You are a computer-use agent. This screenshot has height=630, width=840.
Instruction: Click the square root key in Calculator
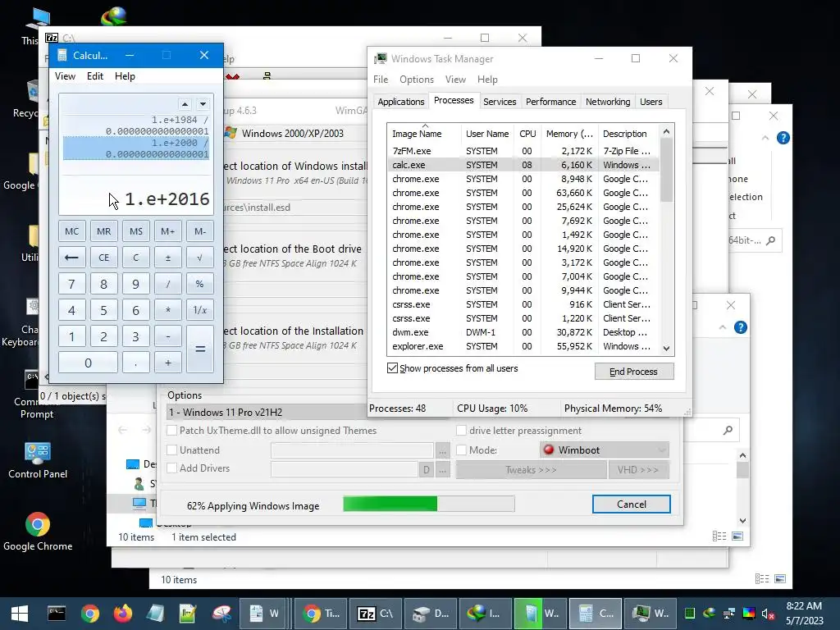click(200, 258)
